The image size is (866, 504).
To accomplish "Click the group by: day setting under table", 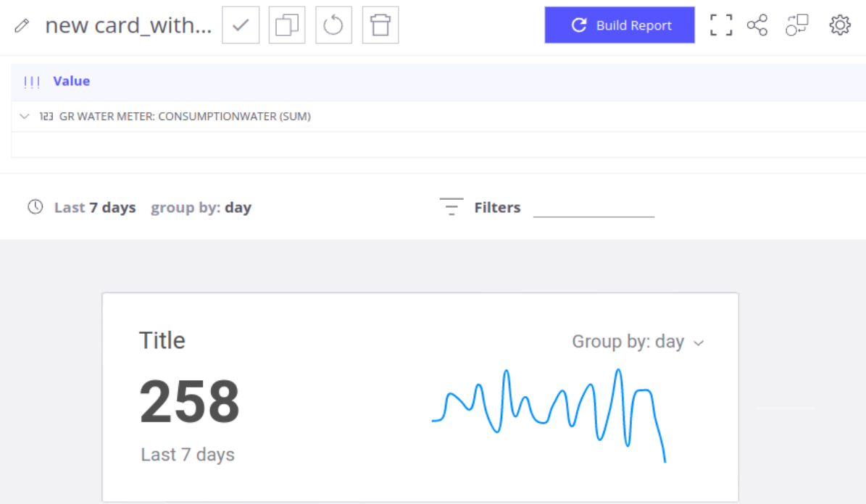I will [201, 208].
